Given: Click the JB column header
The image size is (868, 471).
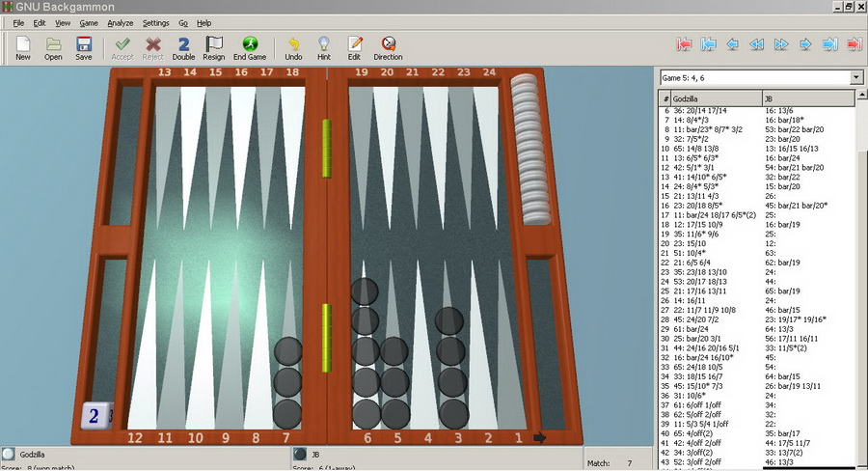Looking at the screenshot, I should point(808,98).
